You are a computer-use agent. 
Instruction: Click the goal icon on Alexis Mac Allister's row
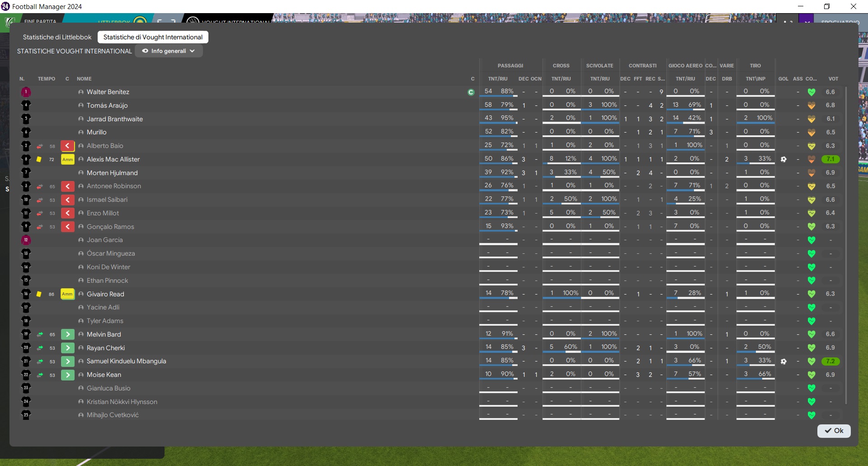point(783,159)
